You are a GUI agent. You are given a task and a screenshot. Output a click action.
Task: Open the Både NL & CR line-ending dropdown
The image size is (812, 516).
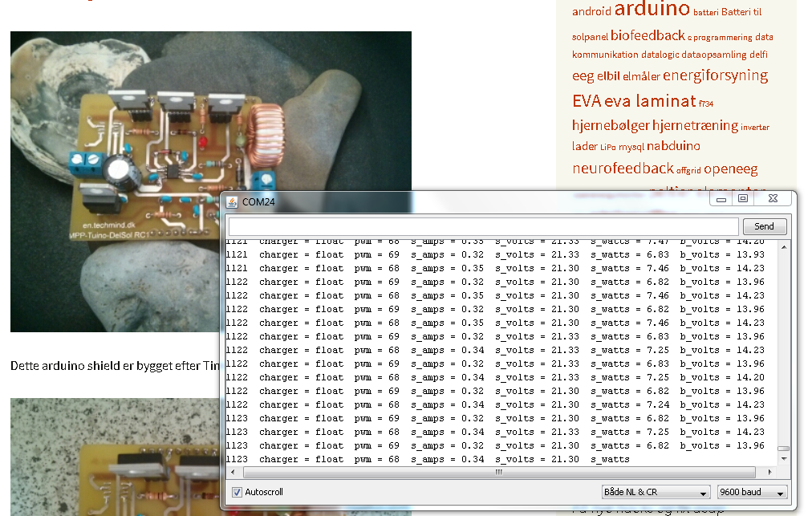tap(656, 492)
